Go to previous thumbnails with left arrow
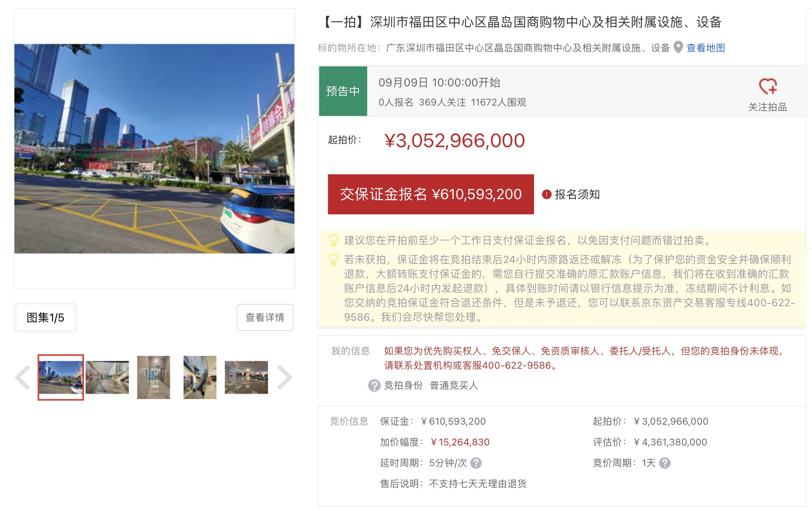812x511 pixels. (x=23, y=377)
